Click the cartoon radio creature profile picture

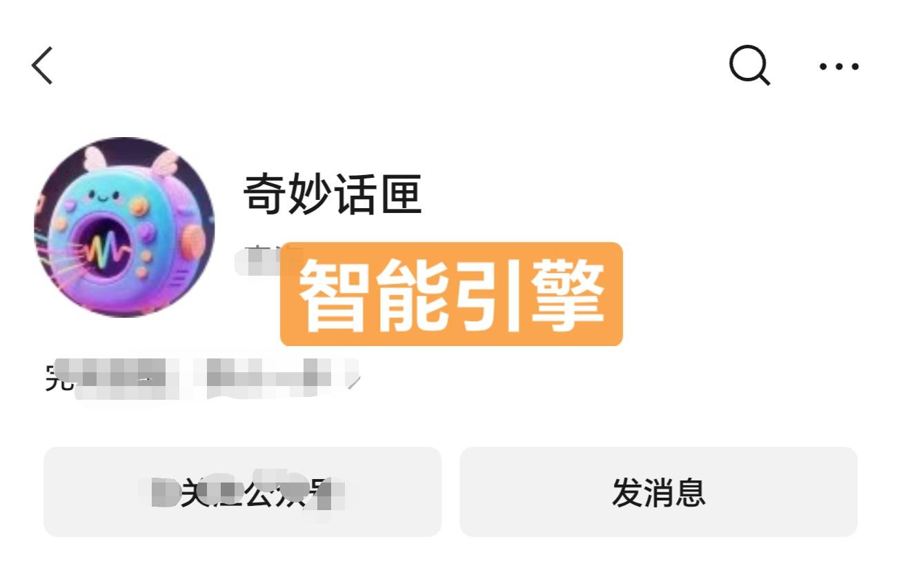pyautogui.click(x=124, y=227)
